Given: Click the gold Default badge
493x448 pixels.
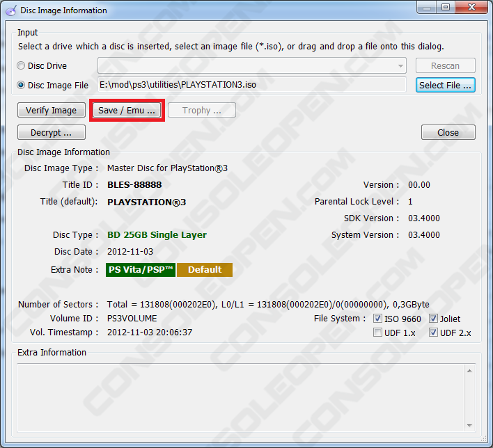Looking at the screenshot, I should 205,269.
